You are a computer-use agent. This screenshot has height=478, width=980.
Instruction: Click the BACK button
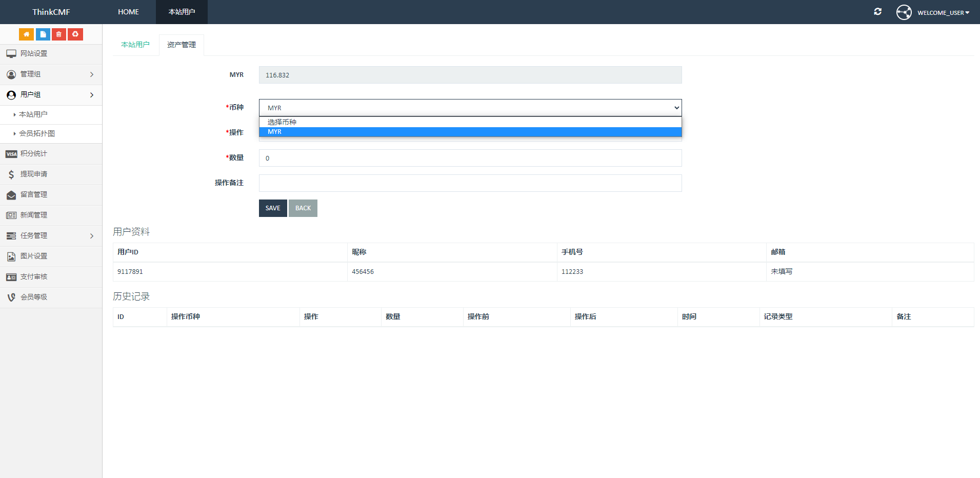pyautogui.click(x=303, y=208)
